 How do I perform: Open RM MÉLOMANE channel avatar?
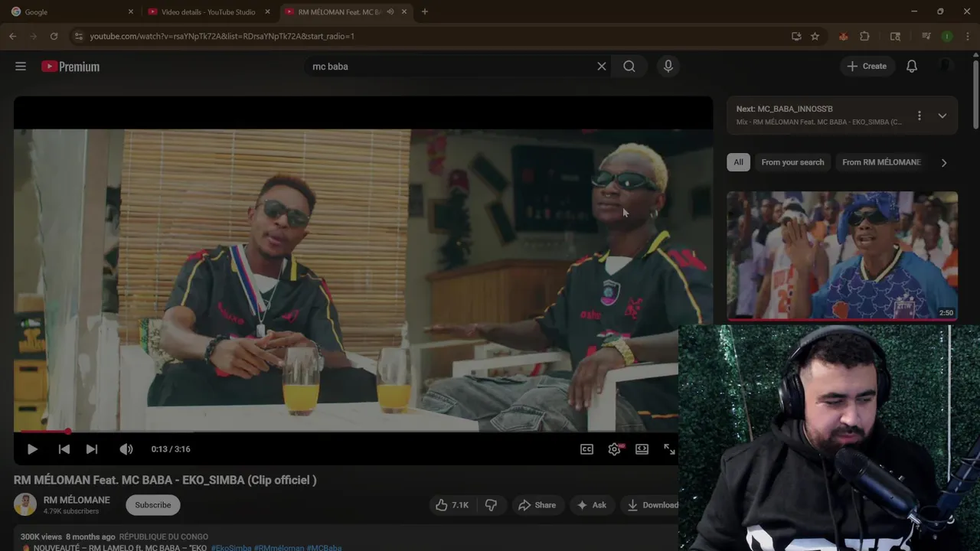pyautogui.click(x=25, y=504)
